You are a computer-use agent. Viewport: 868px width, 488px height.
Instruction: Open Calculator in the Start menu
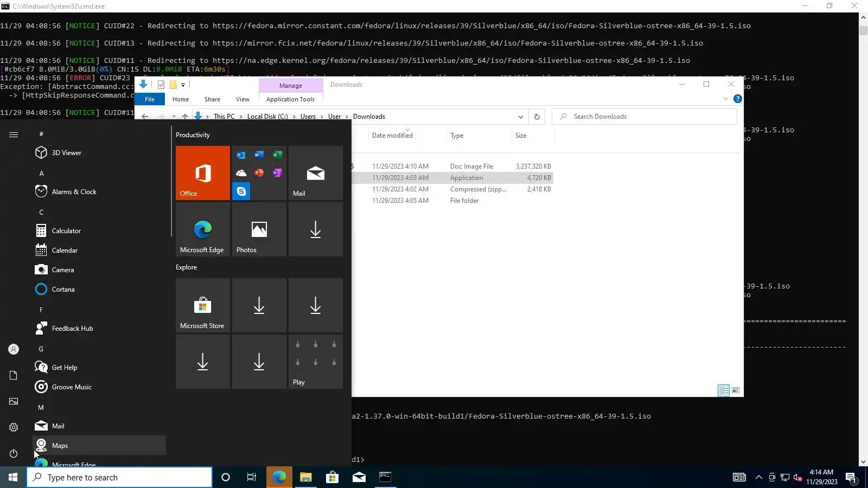(99, 231)
